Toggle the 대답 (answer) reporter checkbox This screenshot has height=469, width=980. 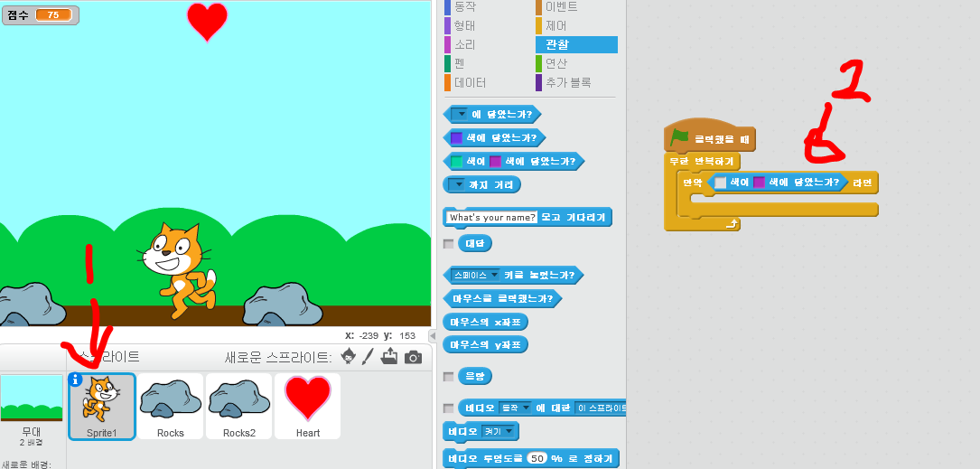point(448,244)
